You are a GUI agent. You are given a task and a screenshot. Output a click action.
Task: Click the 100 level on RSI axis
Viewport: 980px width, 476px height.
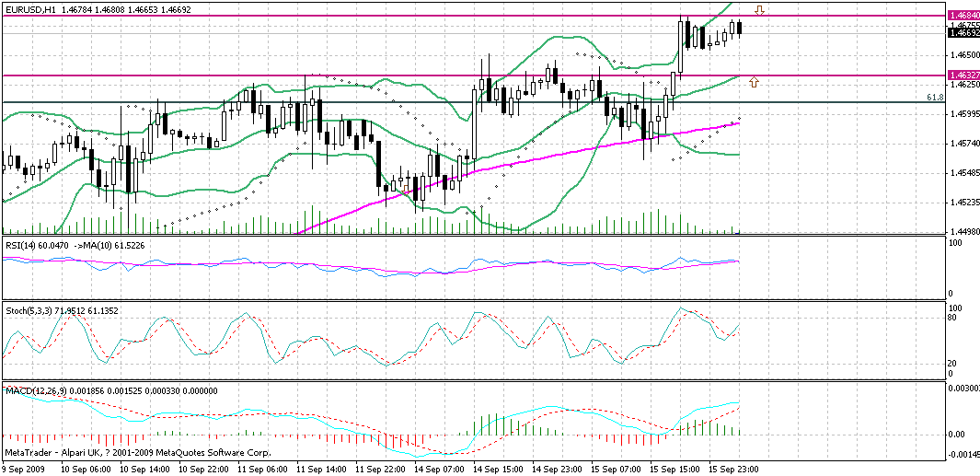pyautogui.click(x=953, y=241)
